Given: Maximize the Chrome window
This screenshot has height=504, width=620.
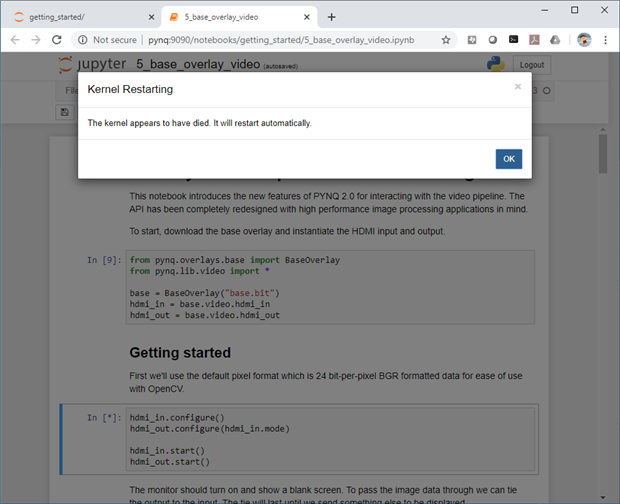Looking at the screenshot, I should tap(575, 10).
